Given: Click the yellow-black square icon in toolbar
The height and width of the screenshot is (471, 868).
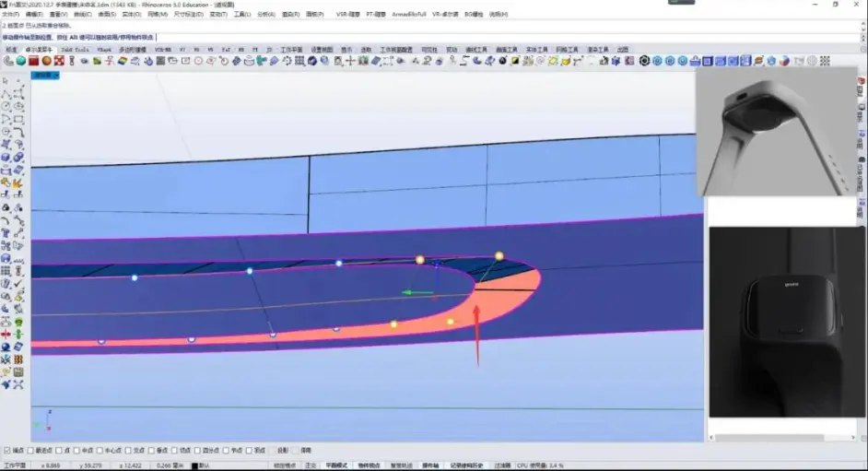Looking at the screenshot, I should [x=515, y=61].
